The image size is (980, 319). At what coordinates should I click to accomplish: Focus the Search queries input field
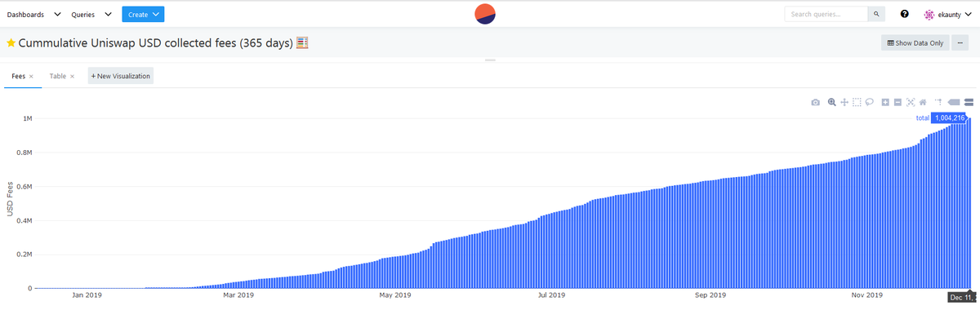(x=826, y=14)
